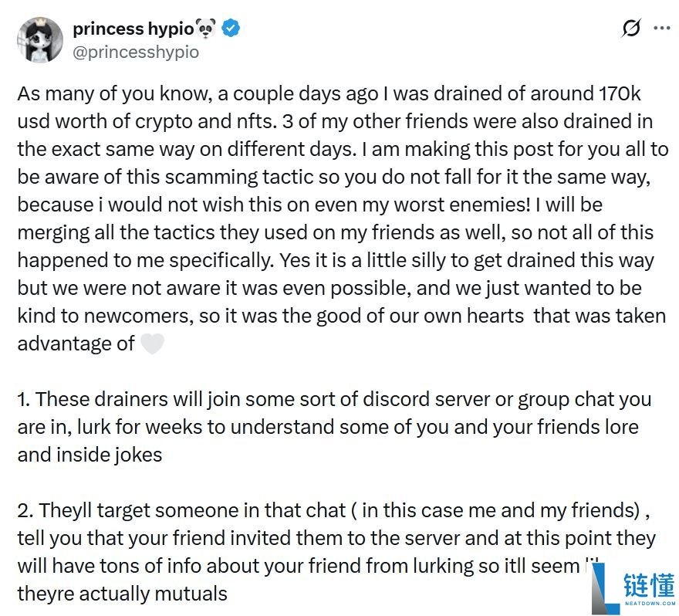Click the "170k" amount in the tweet
Screen dimensions: 679x616
(x=619, y=94)
